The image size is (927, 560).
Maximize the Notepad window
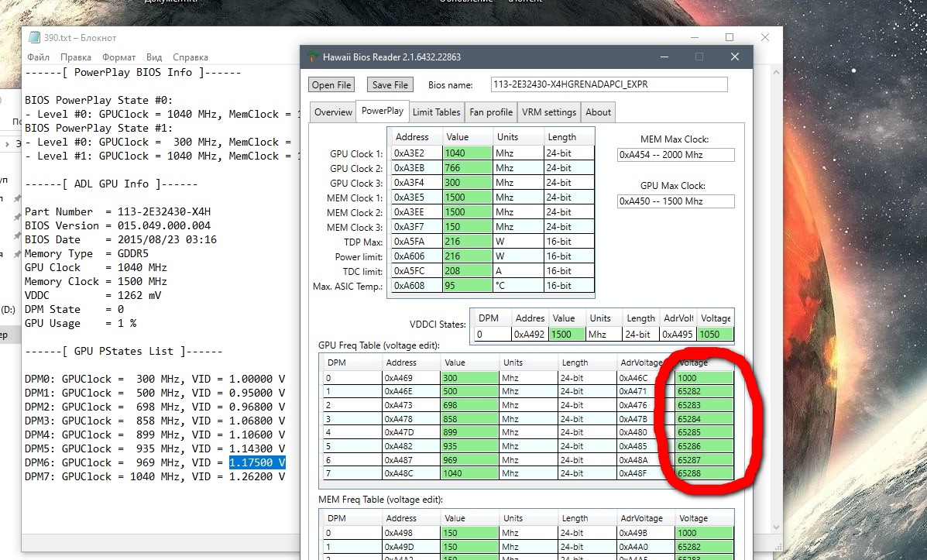coord(730,37)
